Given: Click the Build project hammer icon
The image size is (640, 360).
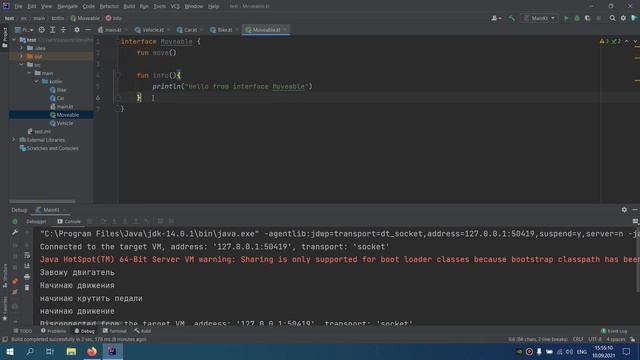Looking at the screenshot, I should [511, 18].
